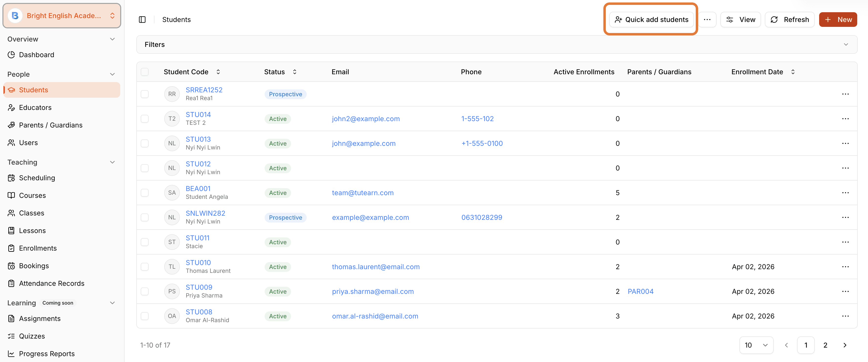Screen dimensions: 868x362
Task: Open row actions for STU014
Action: click(x=845, y=118)
